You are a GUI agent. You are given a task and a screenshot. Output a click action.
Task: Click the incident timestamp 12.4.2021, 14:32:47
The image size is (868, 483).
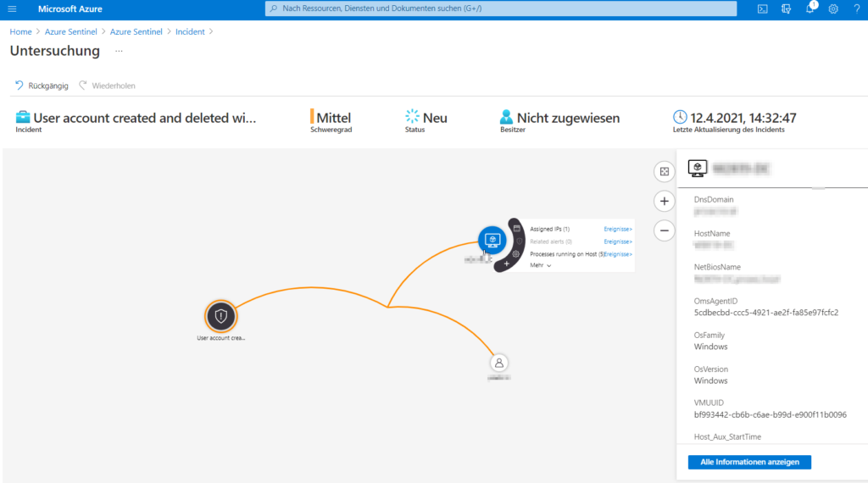[743, 118]
